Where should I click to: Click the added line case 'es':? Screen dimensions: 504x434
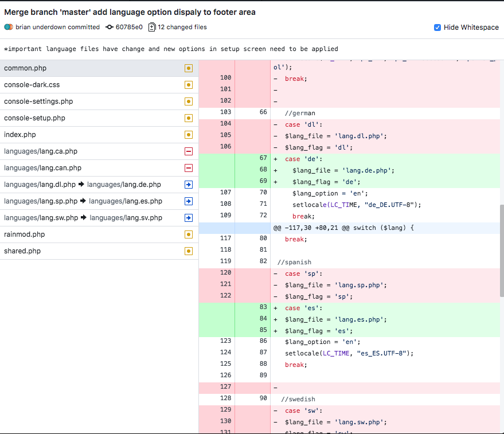coord(349,308)
